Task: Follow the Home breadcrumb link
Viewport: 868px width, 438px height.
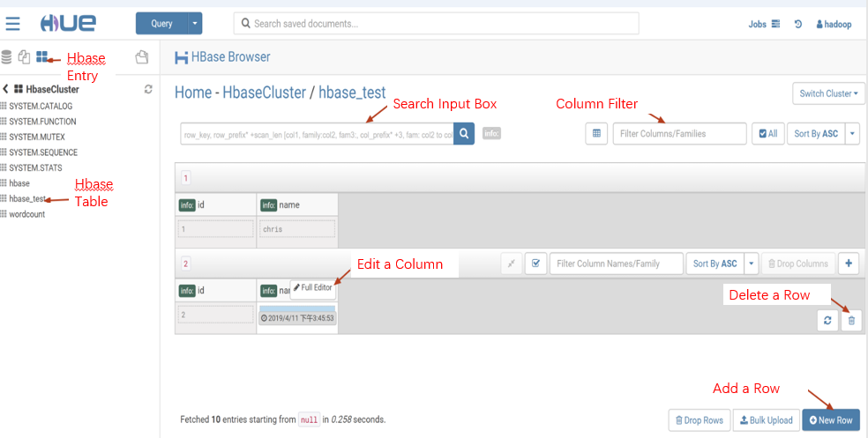Action: 193,93
